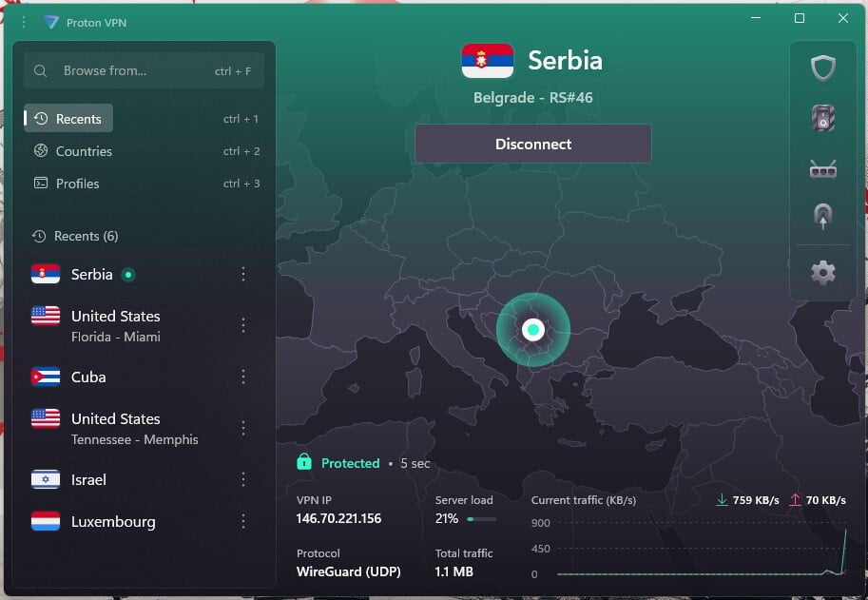
Task: Click the Protected status text
Action: click(x=351, y=463)
